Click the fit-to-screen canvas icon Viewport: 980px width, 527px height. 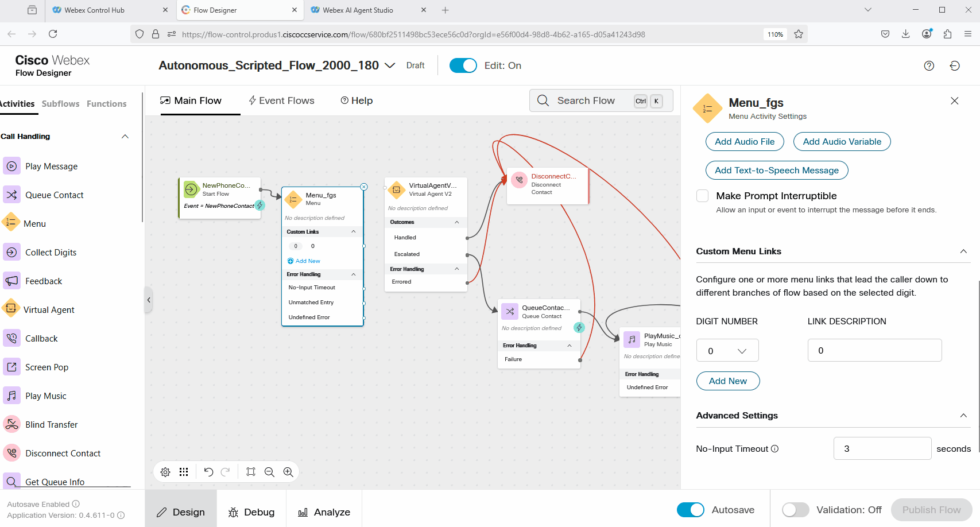click(x=251, y=472)
